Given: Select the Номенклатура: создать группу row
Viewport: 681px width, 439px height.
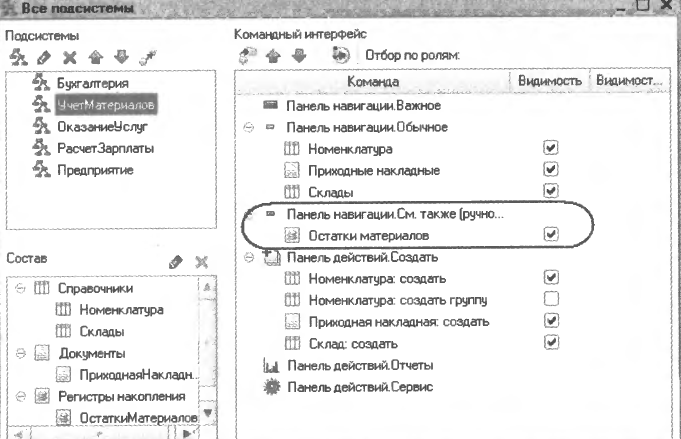Looking at the screenshot, I should tap(398, 300).
